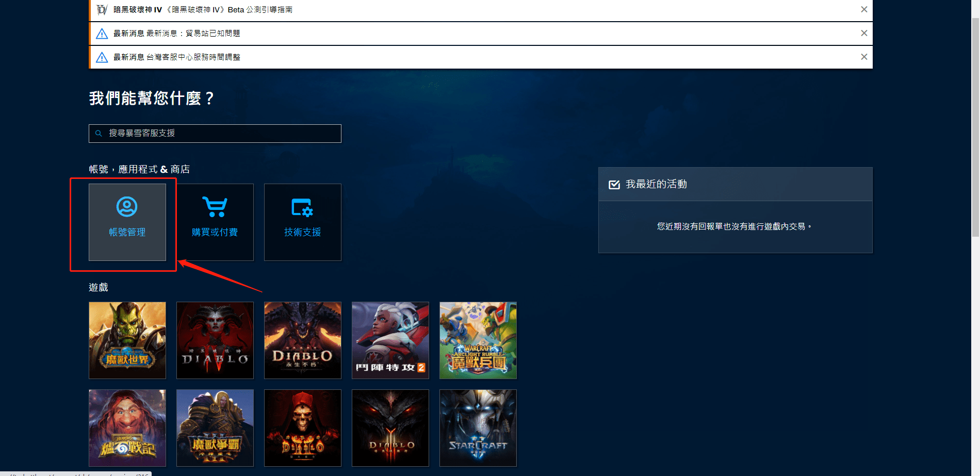Image resolution: width=980 pixels, height=476 pixels.
Task: Close the 貿易站已知問題 news alert
Action: pos(864,34)
